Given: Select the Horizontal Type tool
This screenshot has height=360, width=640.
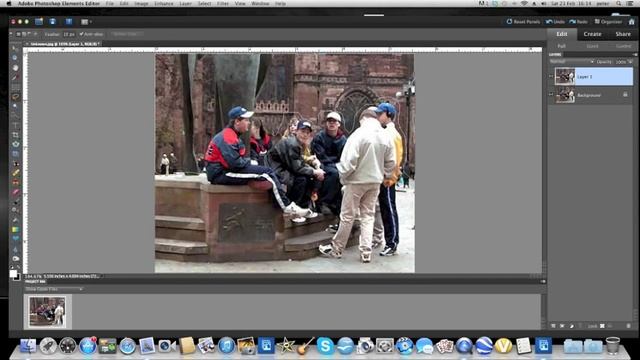Looking at the screenshot, I should [16, 124].
